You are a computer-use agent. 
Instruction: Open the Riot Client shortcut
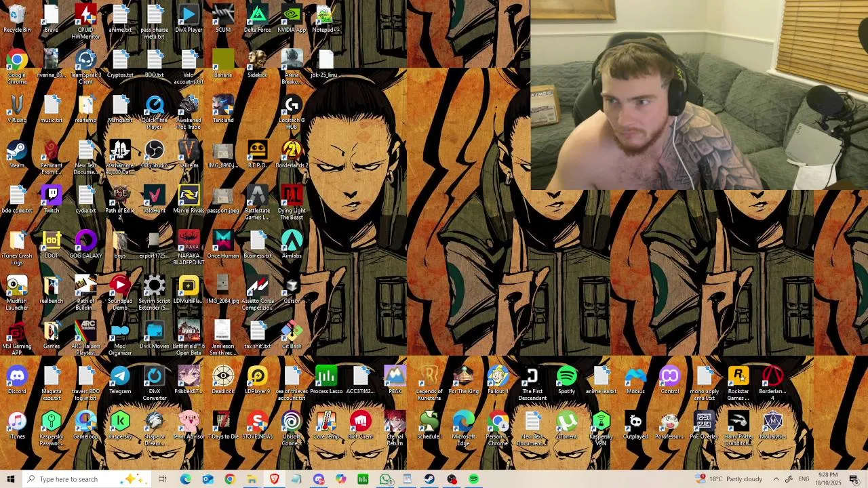361,426
